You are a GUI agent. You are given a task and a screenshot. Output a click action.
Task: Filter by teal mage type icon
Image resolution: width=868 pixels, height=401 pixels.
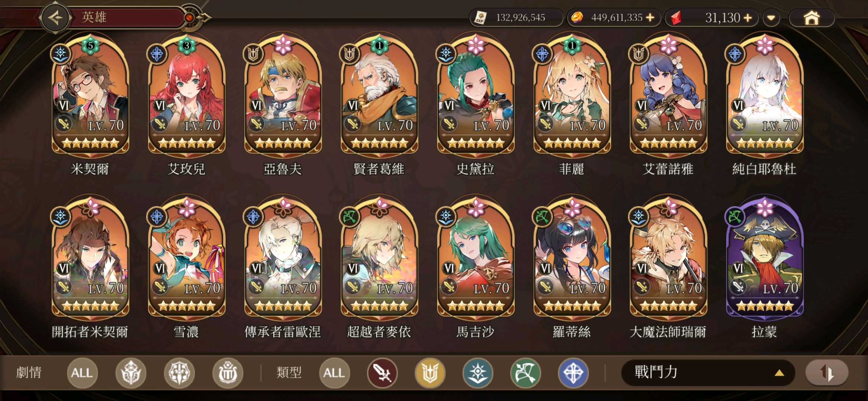point(478,373)
